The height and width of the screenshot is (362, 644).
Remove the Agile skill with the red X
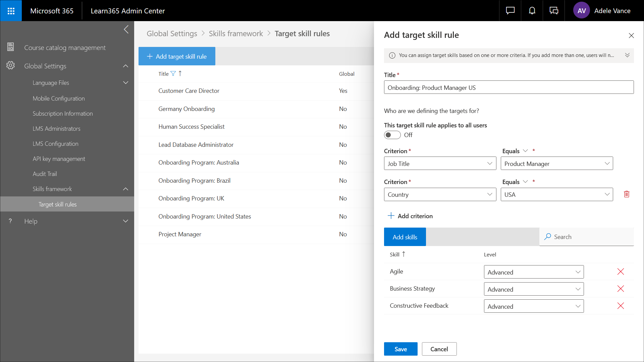pyautogui.click(x=621, y=271)
